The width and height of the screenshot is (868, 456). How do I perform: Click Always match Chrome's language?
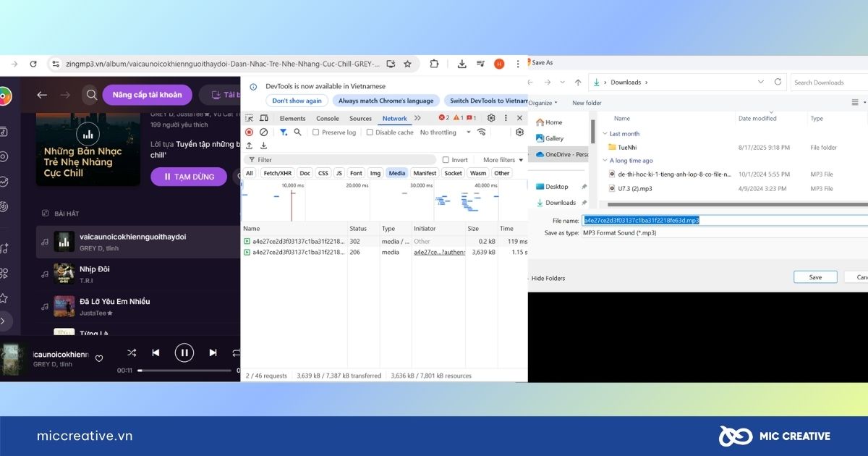pyautogui.click(x=386, y=101)
